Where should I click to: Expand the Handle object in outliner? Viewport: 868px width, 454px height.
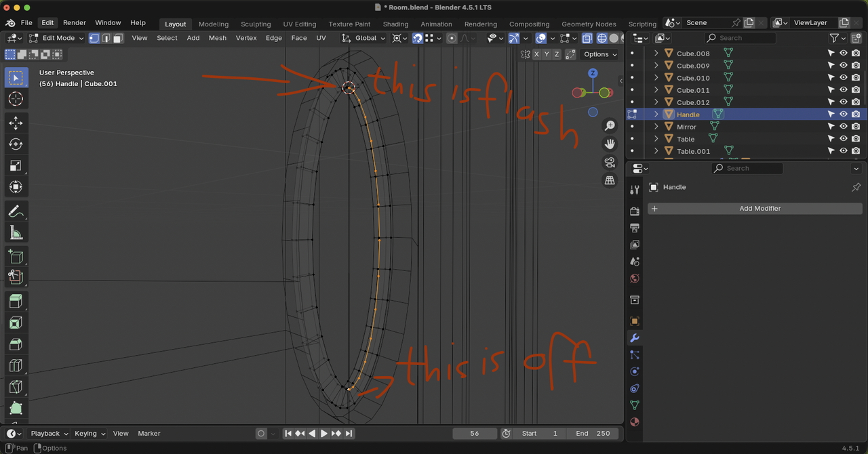pyautogui.click(x=656, y=115)
